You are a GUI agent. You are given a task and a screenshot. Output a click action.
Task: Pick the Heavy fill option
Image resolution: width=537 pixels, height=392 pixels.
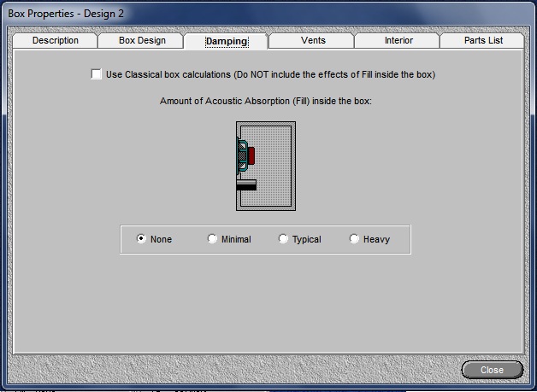tap(355, 239)
